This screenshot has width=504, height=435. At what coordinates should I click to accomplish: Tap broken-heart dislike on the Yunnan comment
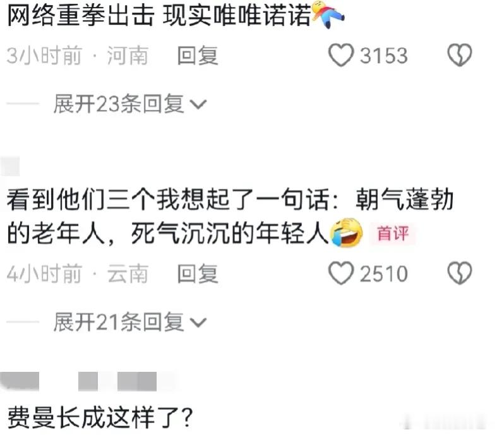pyautogui.click(x=460, y=273)
